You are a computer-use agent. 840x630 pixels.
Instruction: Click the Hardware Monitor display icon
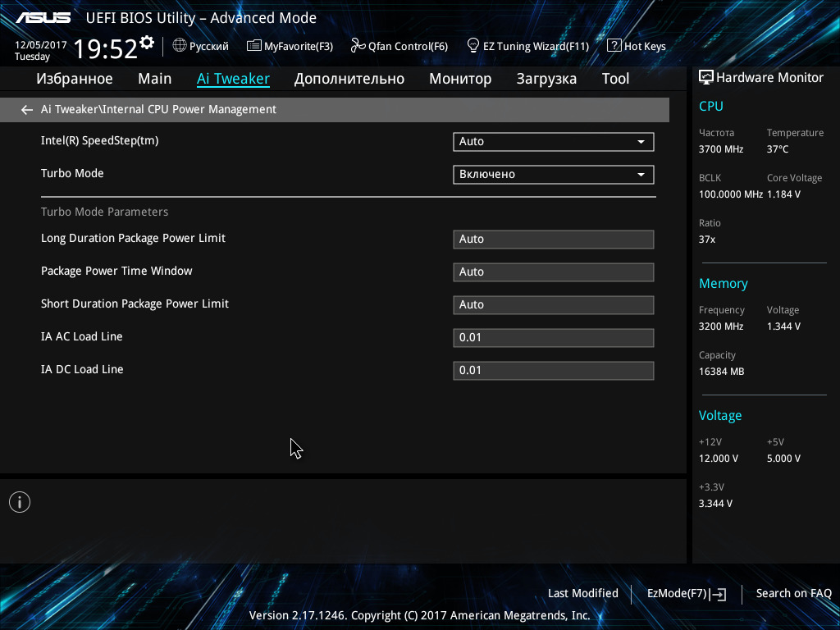coord(706,78)
